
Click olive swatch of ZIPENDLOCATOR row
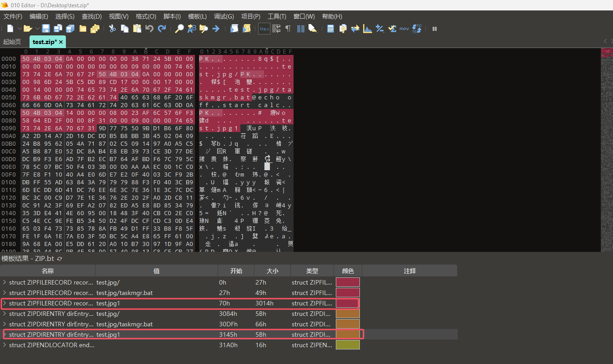(348, 345)
